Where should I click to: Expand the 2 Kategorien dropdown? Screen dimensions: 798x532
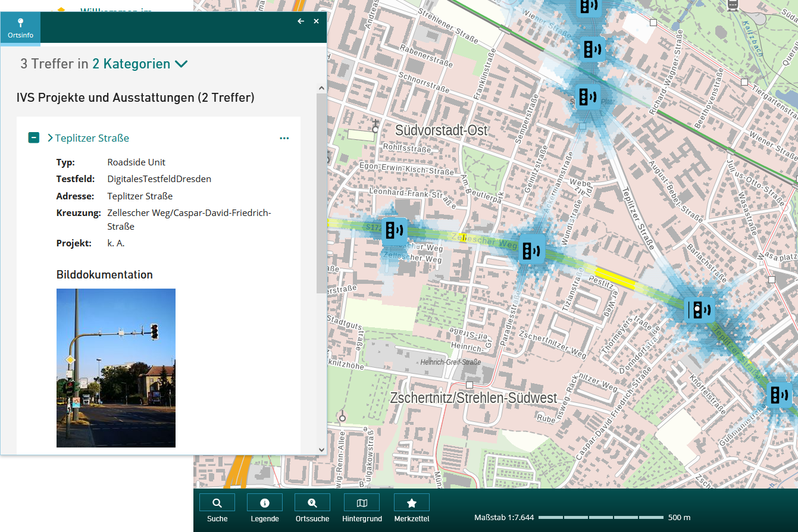(x=140, y=64)
